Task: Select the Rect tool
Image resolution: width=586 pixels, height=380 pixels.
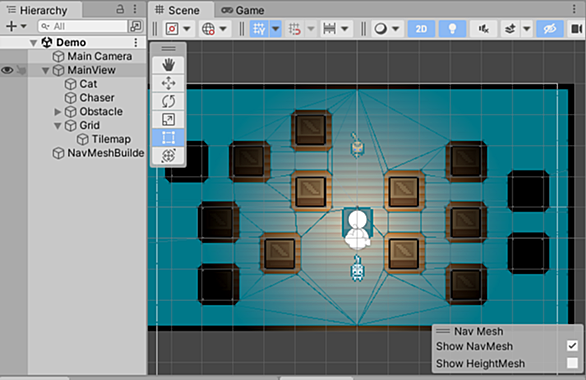Action: pos(168,138)
